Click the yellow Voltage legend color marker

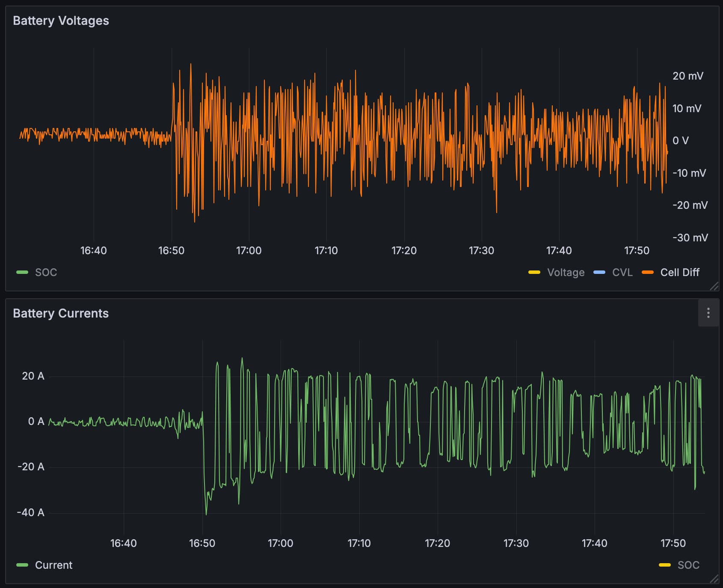(534, 273)
